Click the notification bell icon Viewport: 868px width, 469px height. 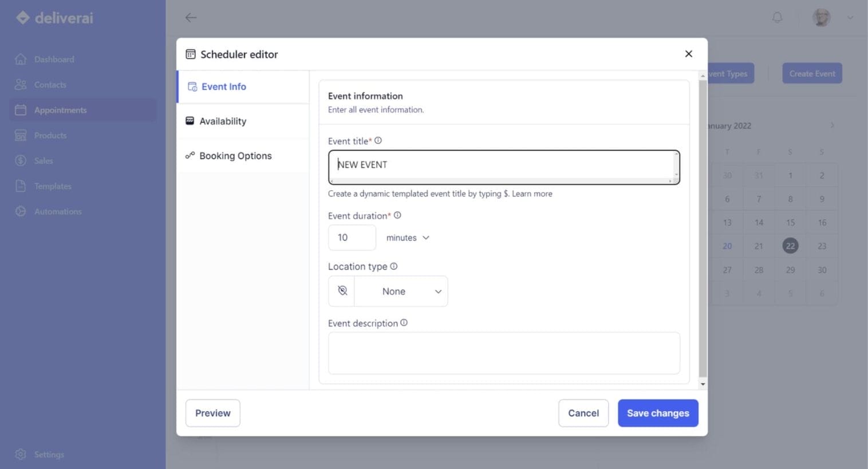click(x=777, y=18)
